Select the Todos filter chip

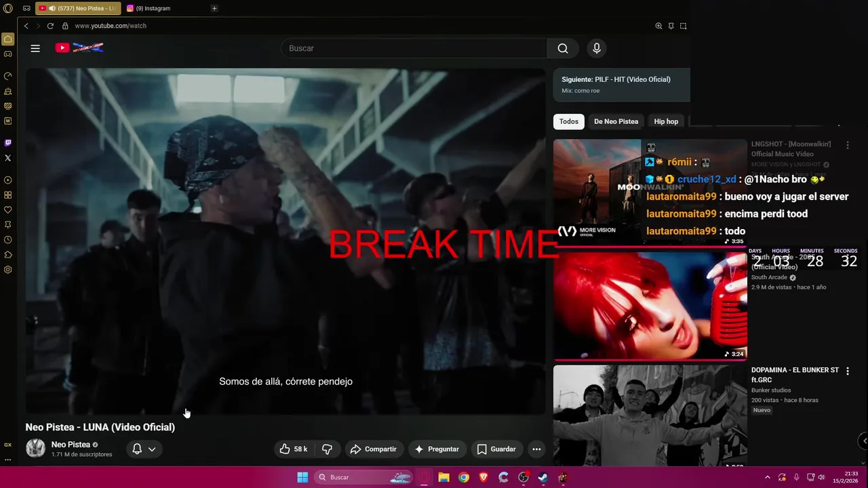[569, 121]
